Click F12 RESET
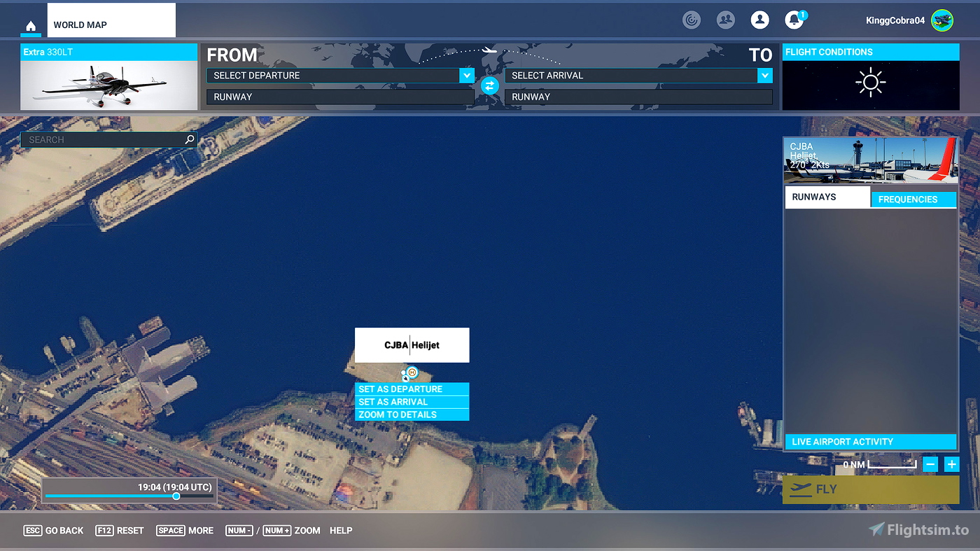Screen dimensions: 980x551 click(x=119, y=531)
